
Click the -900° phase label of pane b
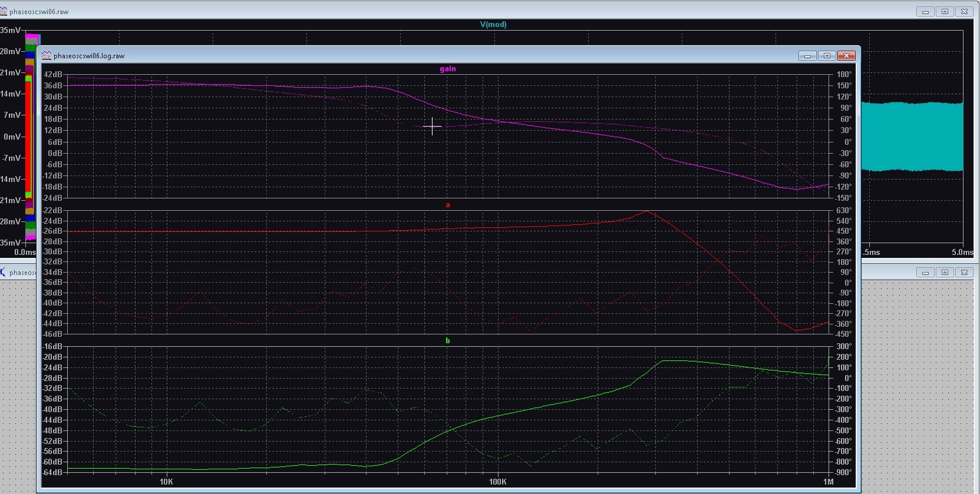843,472
